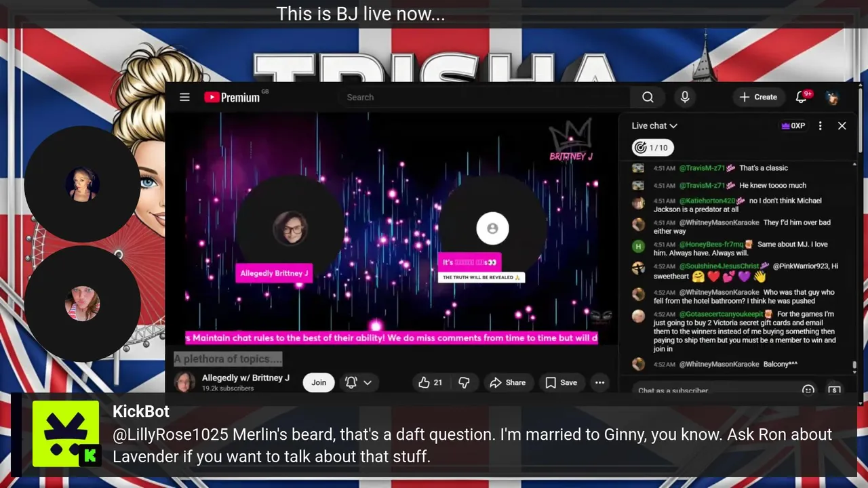Open the account avatar menu

pos(832,97)
